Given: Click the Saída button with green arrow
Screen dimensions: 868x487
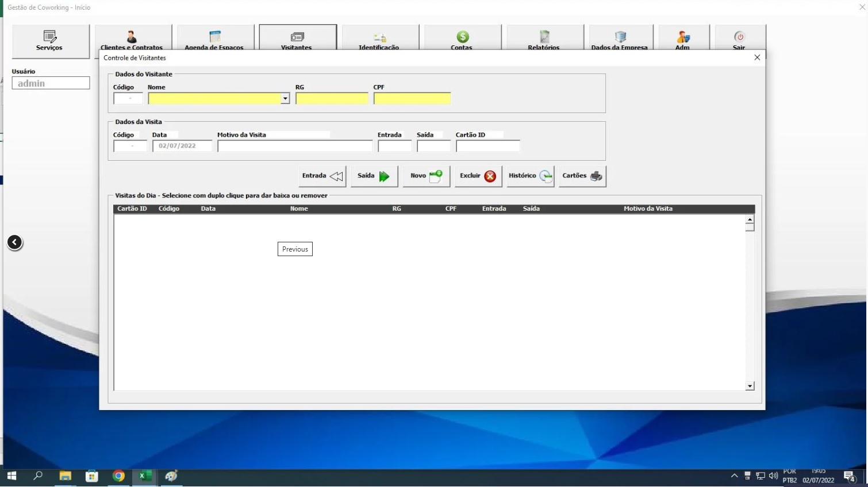Looking at the screenshot, I should tap(374, 176).
